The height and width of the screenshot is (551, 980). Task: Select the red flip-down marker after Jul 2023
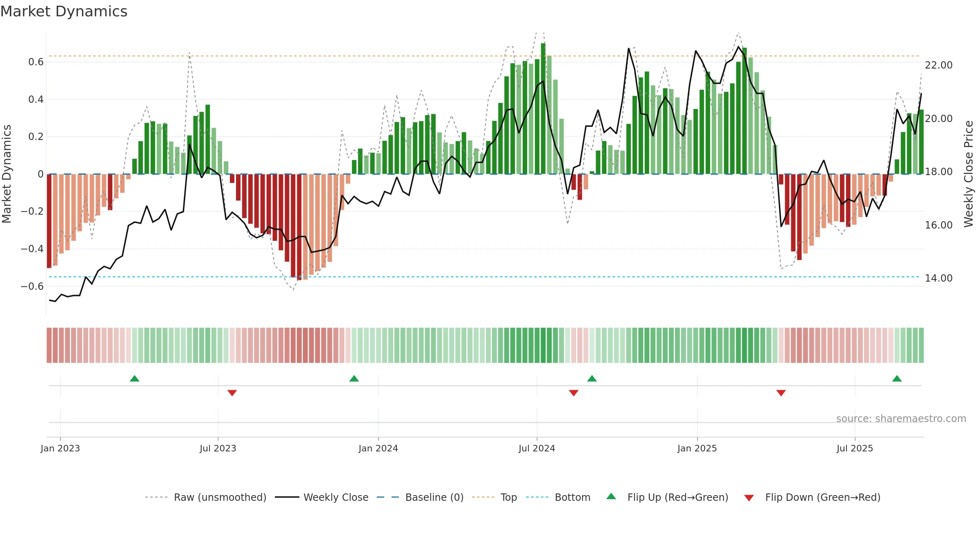pos(232,393)
